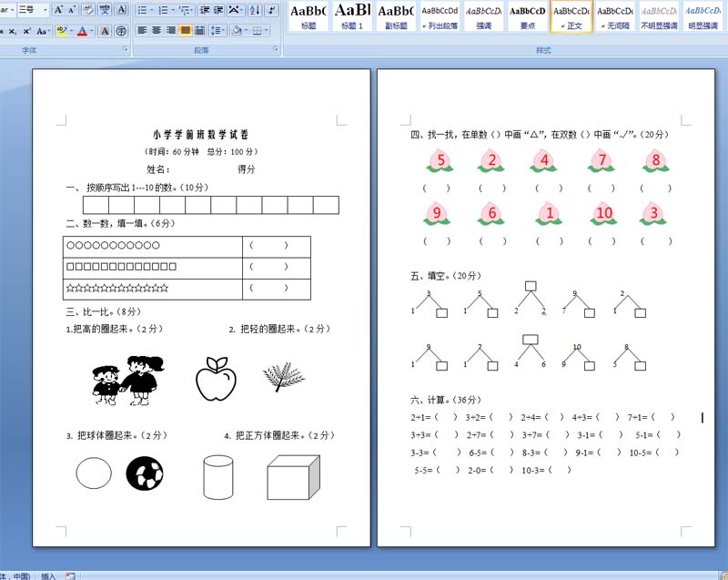Apply the 无间隔 style

[615, 15]
